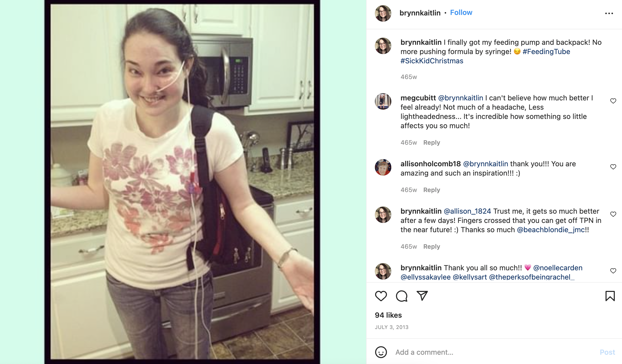Share post via paper plane icon
The image size is (622, 364).
tap(422, 296)
